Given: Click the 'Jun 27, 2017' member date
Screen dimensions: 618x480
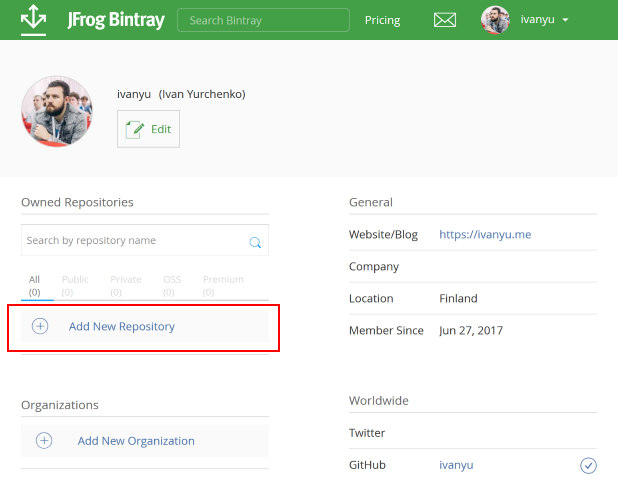Looking at the screenshot, I should [471, 330].
